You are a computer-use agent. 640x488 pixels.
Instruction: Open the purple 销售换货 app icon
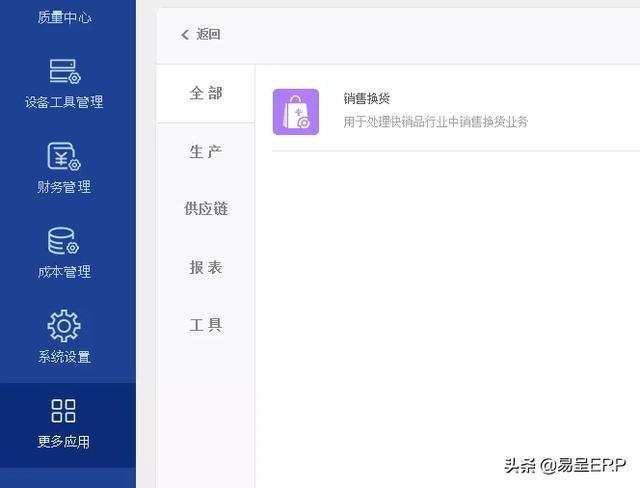[296, 112]
